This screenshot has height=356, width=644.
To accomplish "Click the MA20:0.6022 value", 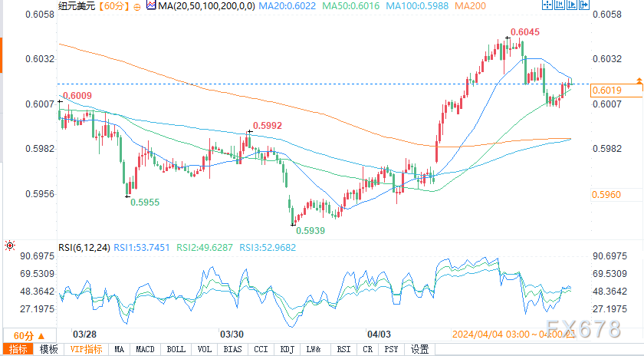I will [287, 6].
